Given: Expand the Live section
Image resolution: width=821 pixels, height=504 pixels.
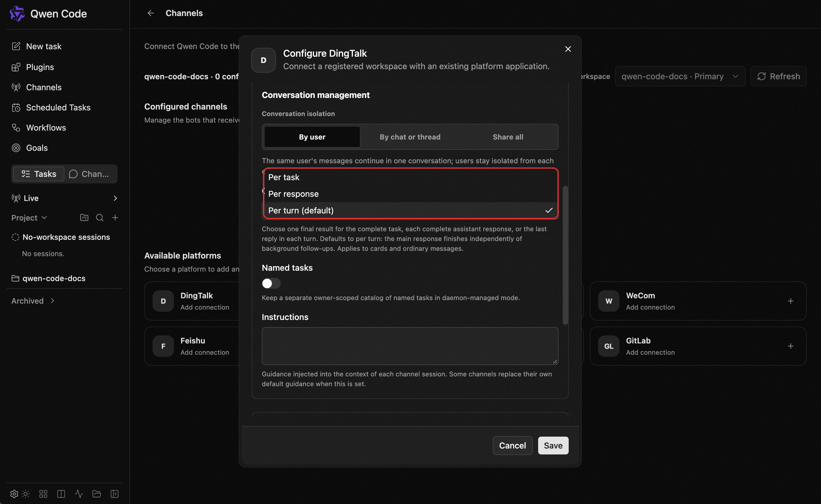Looking at the screenshot, I should pyautogui.click(x=64, y=198).
